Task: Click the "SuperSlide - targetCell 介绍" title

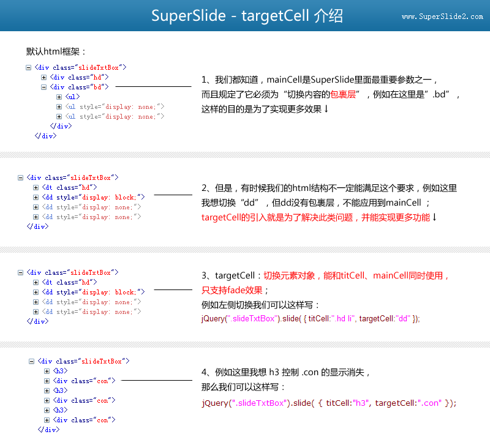Action: click(x=247, y=16)
